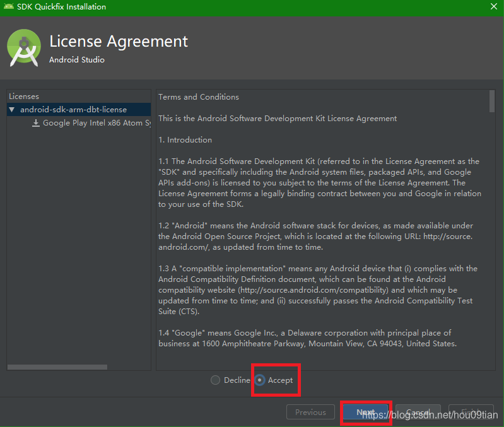The image size is (504, 427).
Task: Click the Android icon in the title bar
Action: point(9,6)
